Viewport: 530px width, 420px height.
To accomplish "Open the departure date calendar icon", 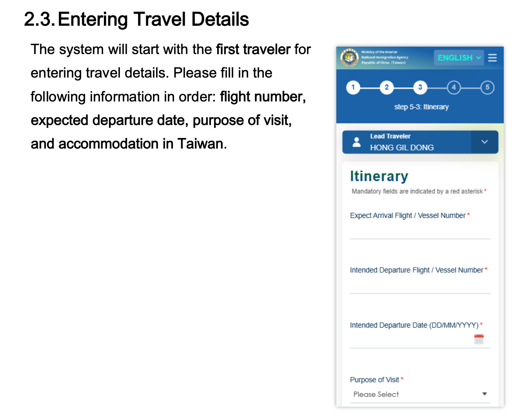I will click(479, 339).
